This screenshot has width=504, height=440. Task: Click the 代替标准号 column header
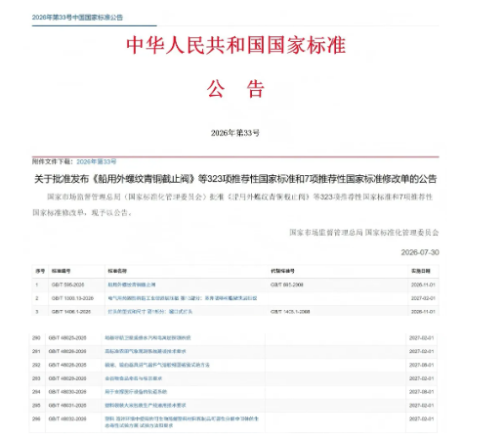click(x=282, y=271)
